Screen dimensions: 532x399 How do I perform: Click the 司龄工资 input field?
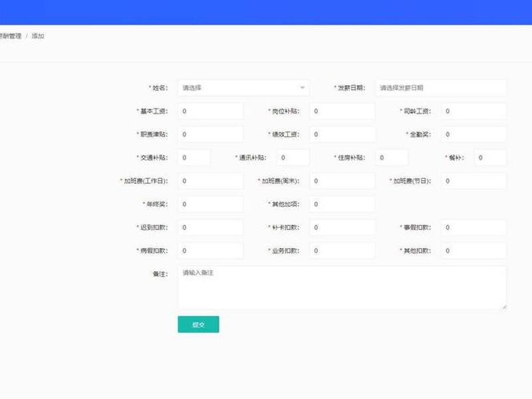coord(473,111)
